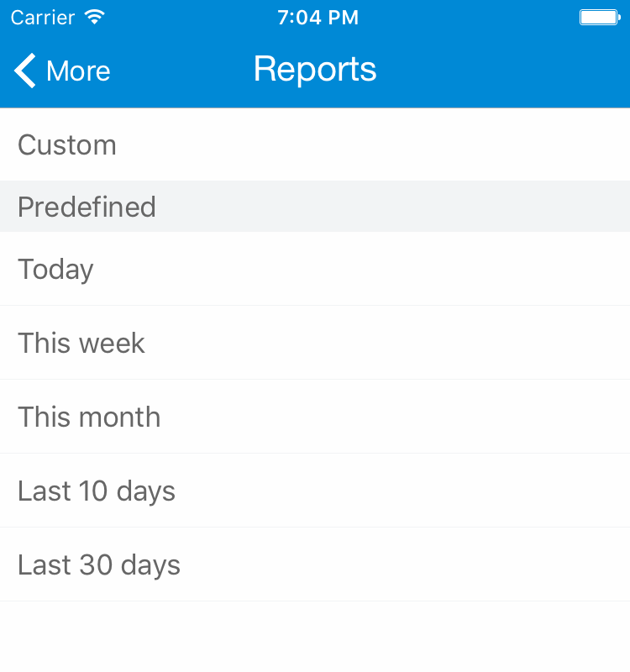Screen dimensions: 630x672
Task: Open the This week report
Action: 81,344
